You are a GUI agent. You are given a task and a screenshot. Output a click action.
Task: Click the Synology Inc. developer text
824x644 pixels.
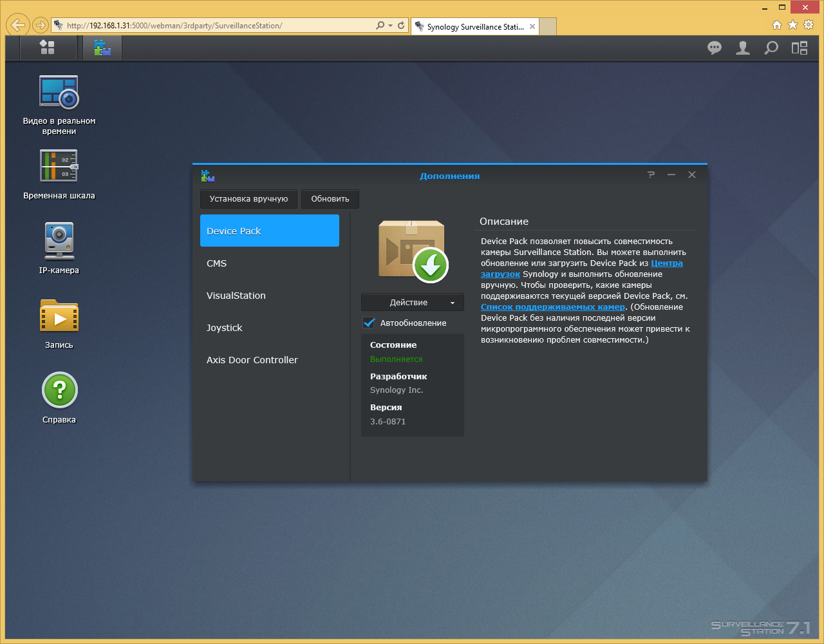point(397,390)
